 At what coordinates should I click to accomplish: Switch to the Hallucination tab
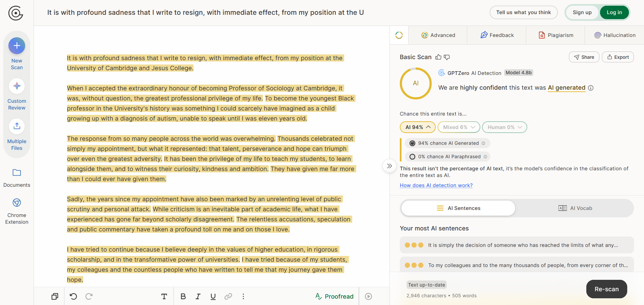(x=615, y=35)
